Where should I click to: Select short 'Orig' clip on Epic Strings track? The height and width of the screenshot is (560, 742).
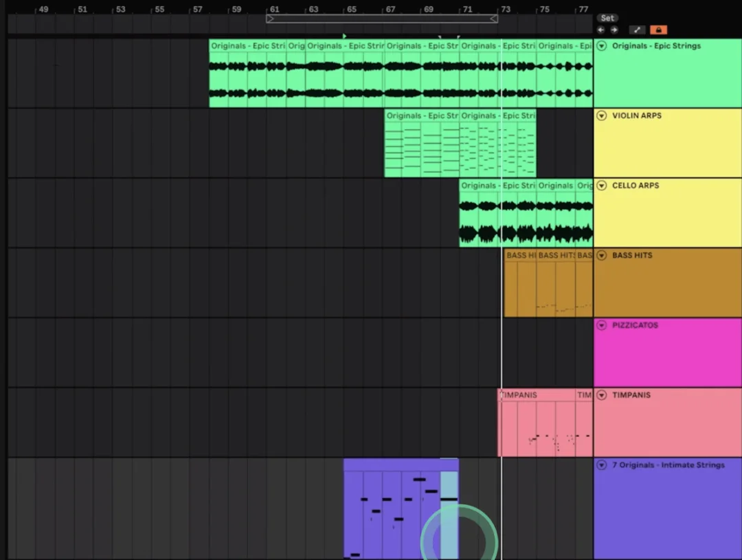(295, 74)
